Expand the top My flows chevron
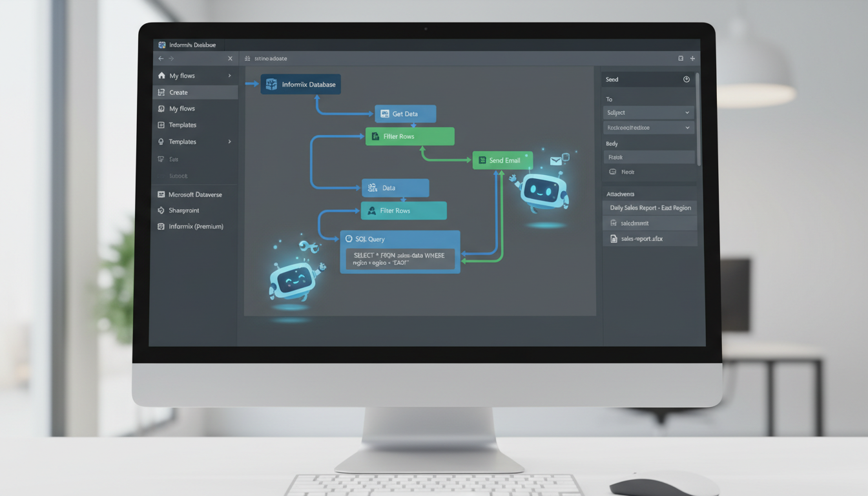The width and height of the screenshot is (868, 496). (229, 76)
